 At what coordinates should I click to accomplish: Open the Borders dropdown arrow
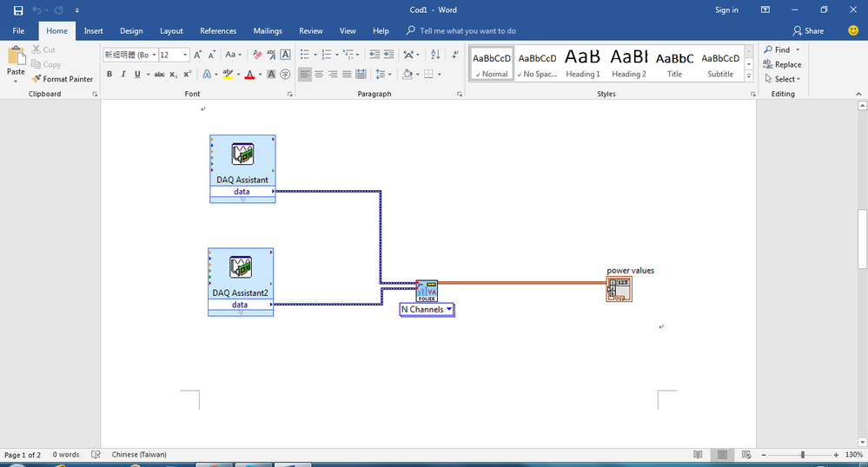click(440, 74)
